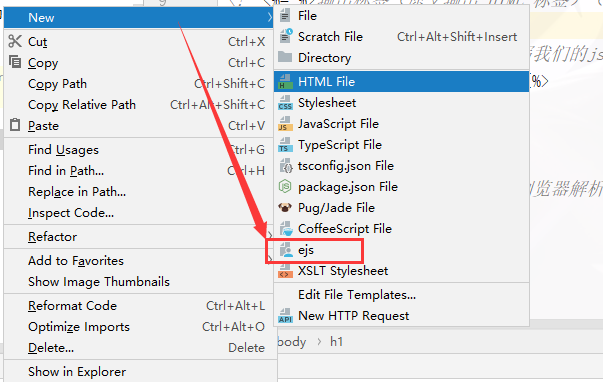603x382 pixels.
Task: Create a new HTML File
Action: tap(401, 82)
